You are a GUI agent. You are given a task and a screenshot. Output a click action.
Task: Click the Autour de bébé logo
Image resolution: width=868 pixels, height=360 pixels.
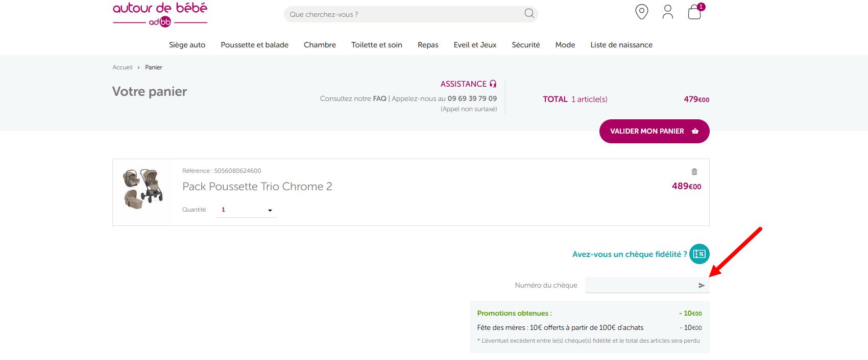point(160,14)
